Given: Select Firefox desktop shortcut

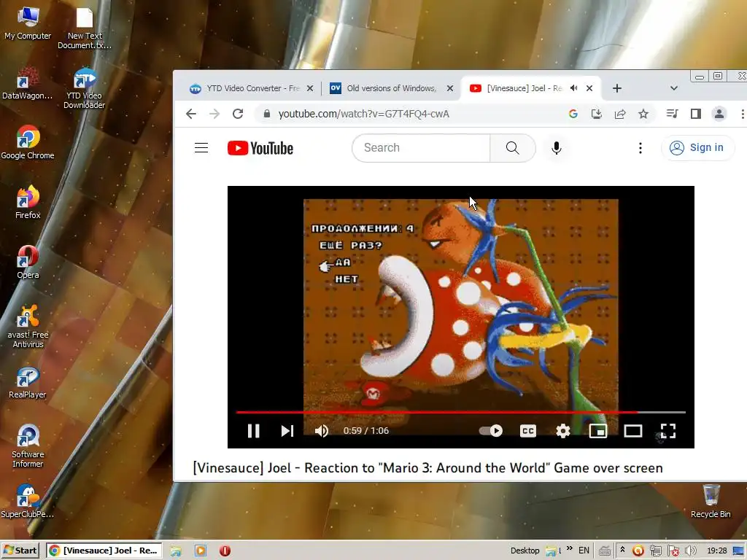Looking at the screenshot, I should point(28,203).
